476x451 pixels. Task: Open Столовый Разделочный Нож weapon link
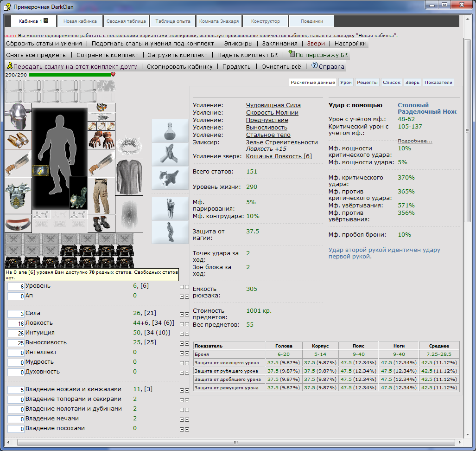pos(427,108)
